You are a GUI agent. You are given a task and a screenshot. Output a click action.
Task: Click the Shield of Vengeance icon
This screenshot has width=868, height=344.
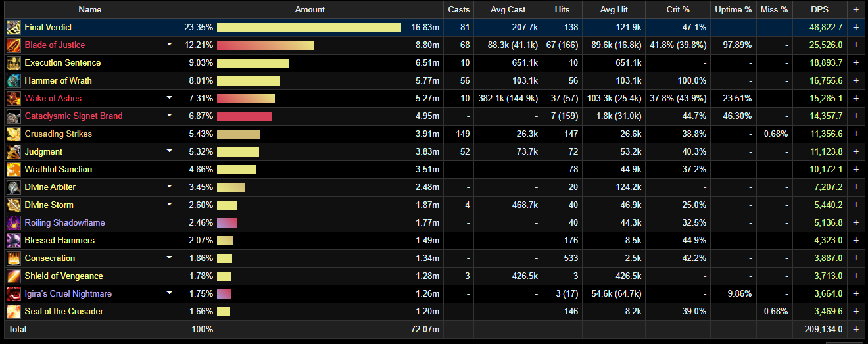coord(14,276)
